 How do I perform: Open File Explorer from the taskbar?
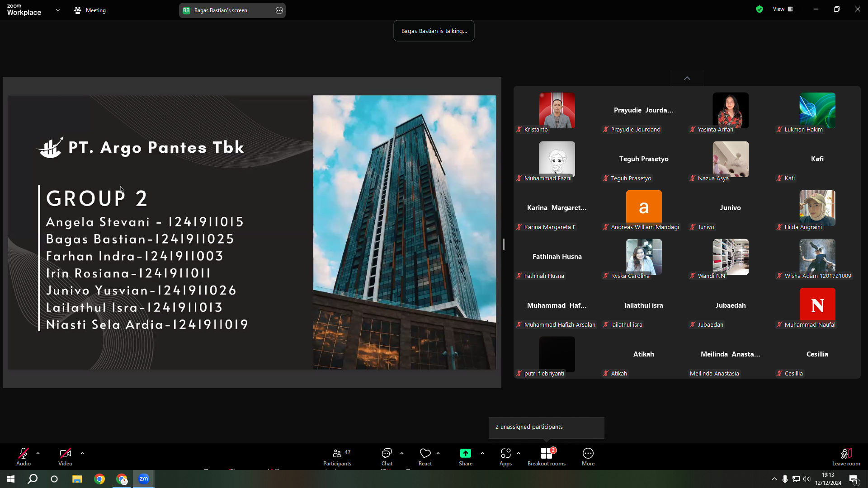coord(77,479)
